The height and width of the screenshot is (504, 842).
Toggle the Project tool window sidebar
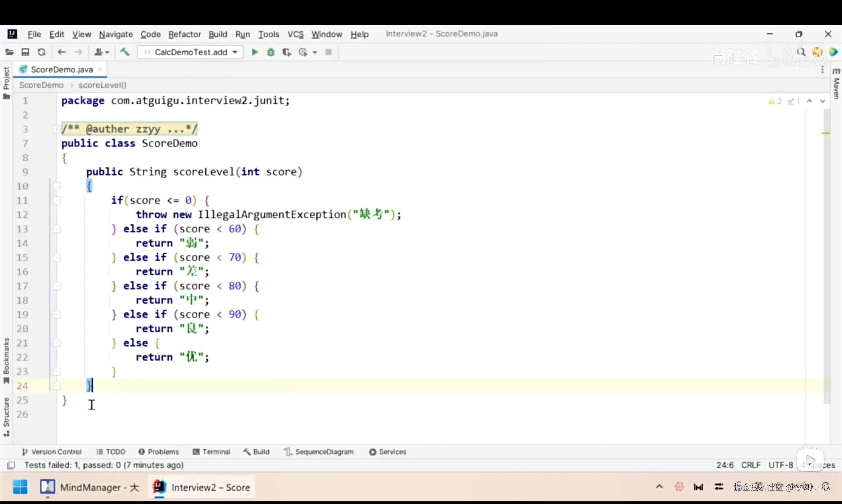click(6, 83)
